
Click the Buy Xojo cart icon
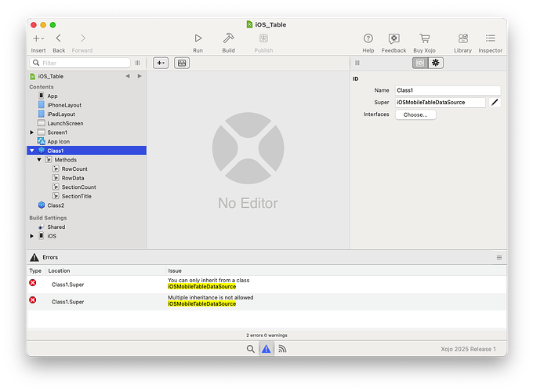[424, 38]
